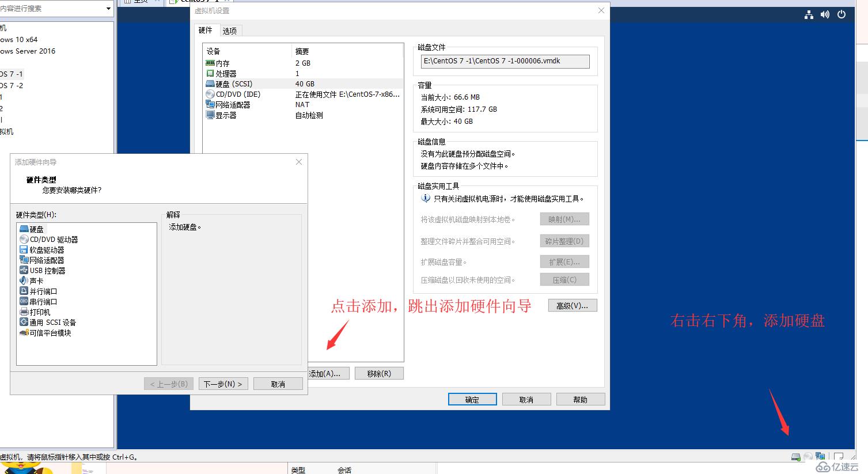
Task: Click the hard disk status bar icon
Action: pos(796,457)
